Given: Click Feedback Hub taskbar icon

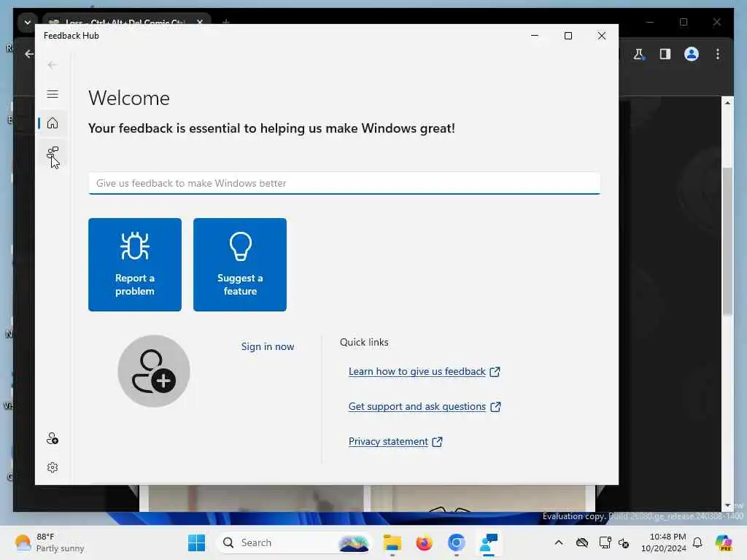Looking at the screenshot, I should (x=489, y=542).
